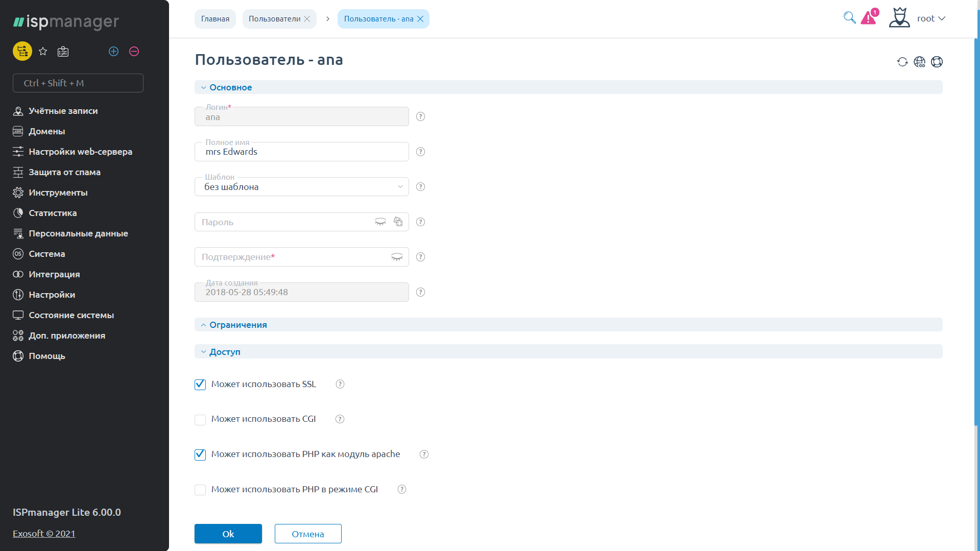Click the Полное имя input field
Screen dimensions: 980x551
point(301,152)
